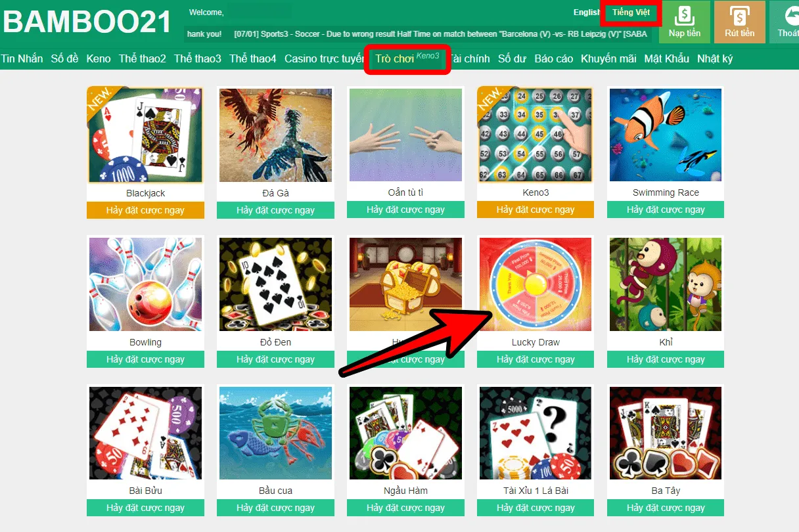Screen dimensions: 799x532
Task: Open the Blackjack game thumbnail
Action: pyautogui.click(x=146, y=135)
